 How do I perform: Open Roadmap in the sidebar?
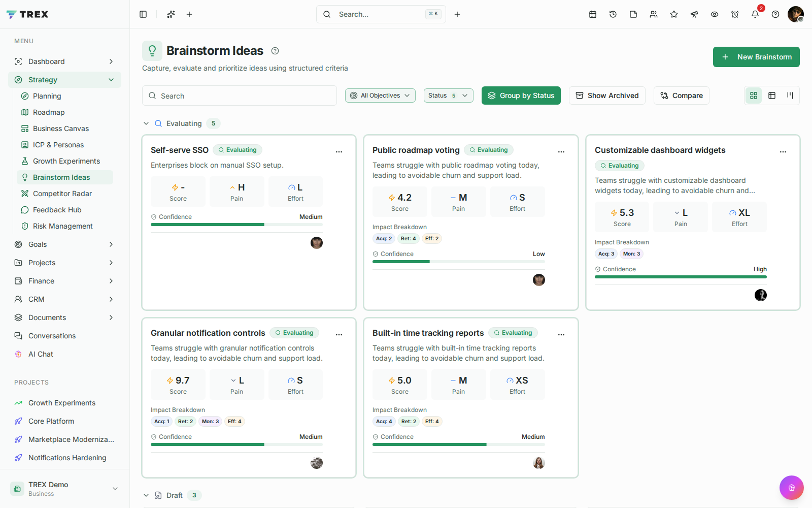pos(65,112)
